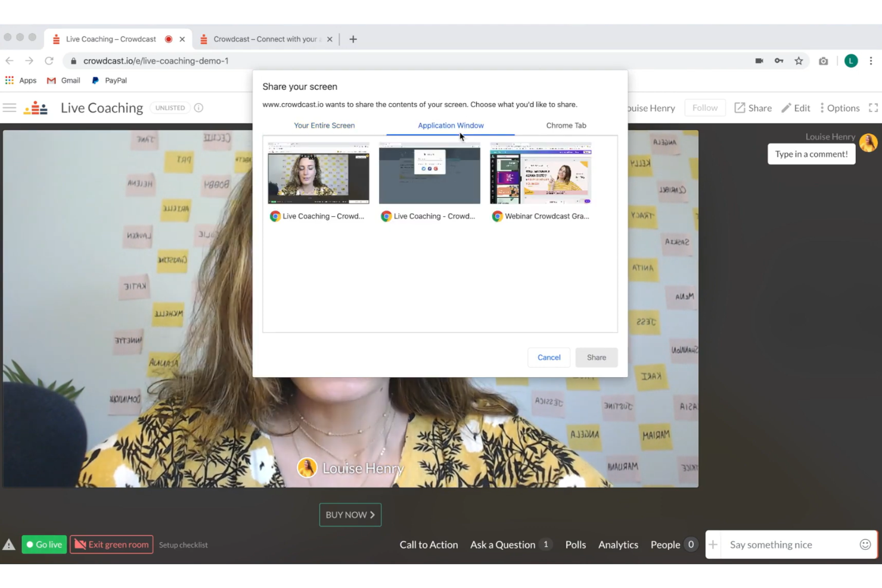Screen dimensions: 882x588
Task: Open the emoji picker smiley
Action: [x=865, y=545]
